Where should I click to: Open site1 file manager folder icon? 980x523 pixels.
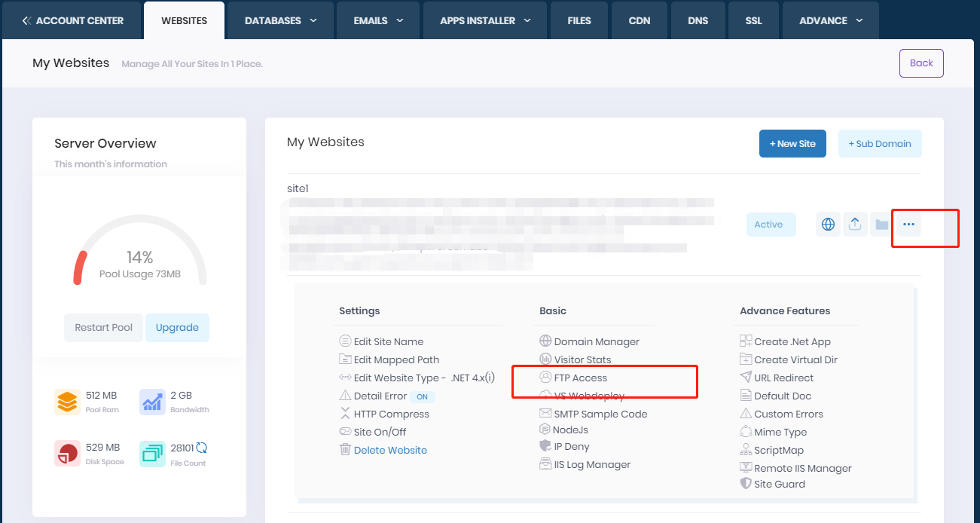click(x=881, y=224)
